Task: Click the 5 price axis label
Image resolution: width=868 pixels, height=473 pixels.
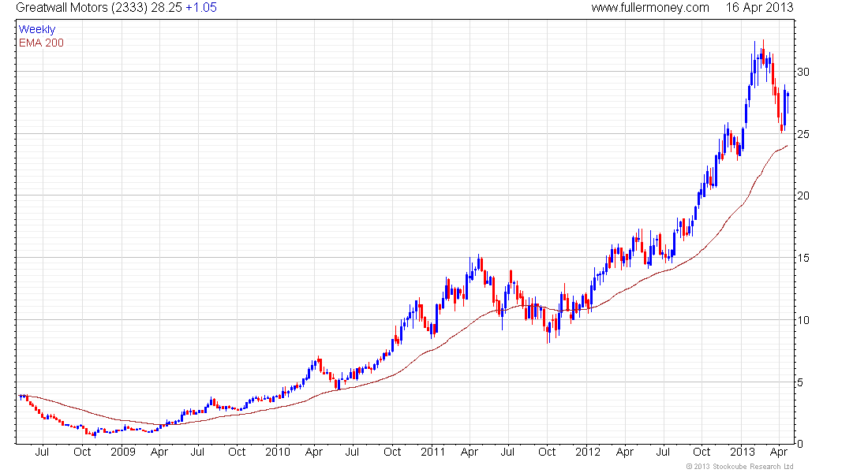Action: [x=800, y=382]
